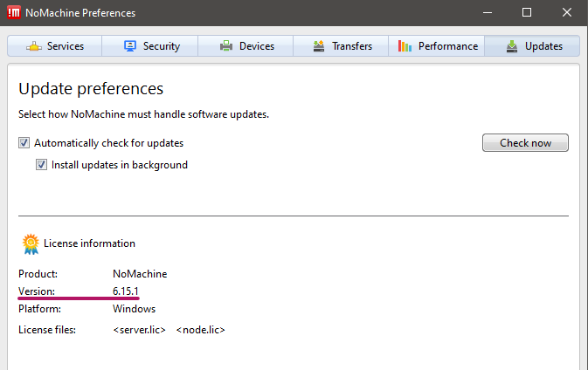Viewport: 588px width, 370px height.
Task: Click the Security monitor icon
Action: click(x=130, y=46)
